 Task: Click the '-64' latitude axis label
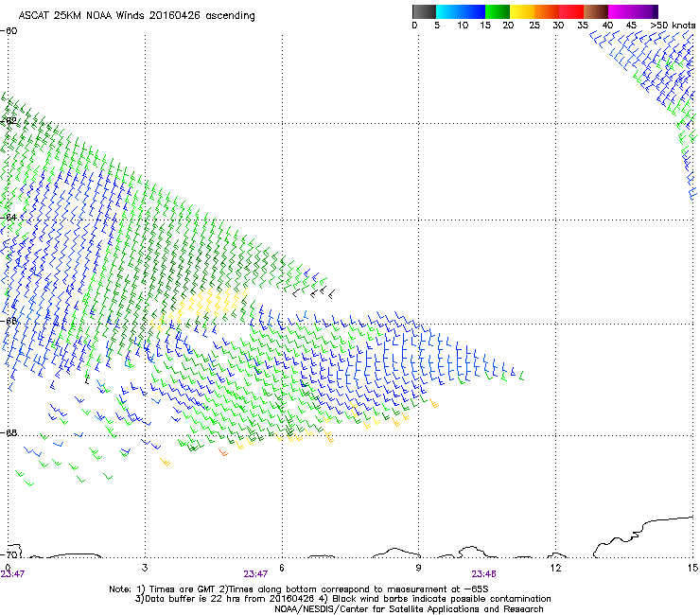(x=9, y=217)
